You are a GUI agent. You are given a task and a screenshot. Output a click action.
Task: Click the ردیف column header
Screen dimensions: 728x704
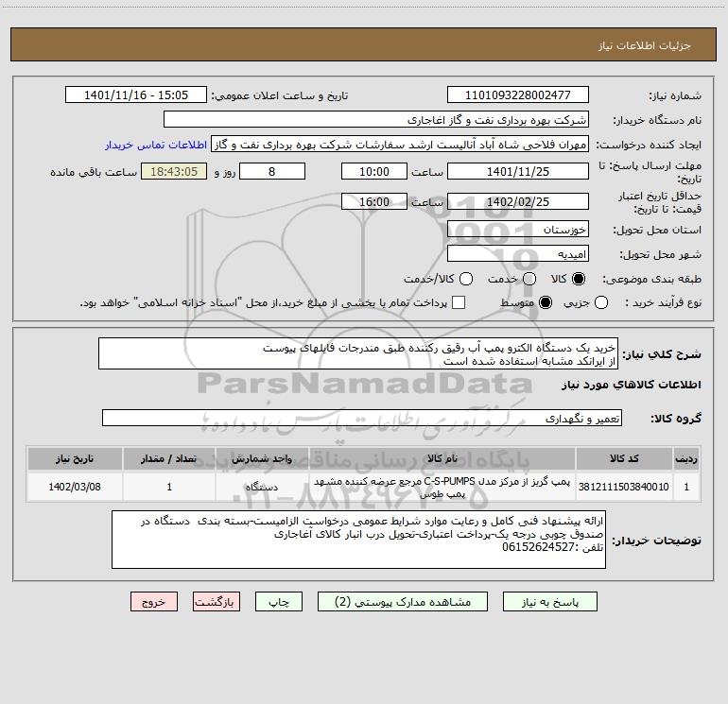(686, 458)
